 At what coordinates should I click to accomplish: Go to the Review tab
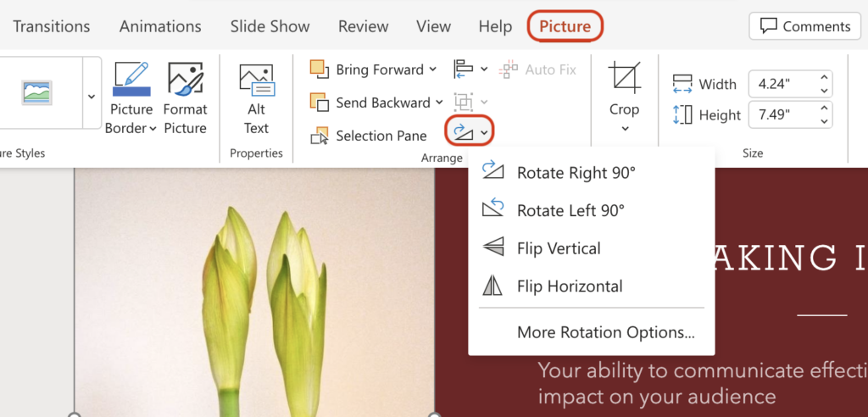coord(363,26)
